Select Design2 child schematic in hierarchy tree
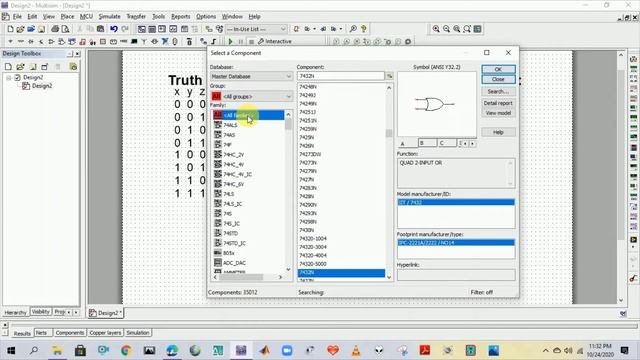Image resolution: width=640 pixels, height=360 pixels. click(42, 86)
